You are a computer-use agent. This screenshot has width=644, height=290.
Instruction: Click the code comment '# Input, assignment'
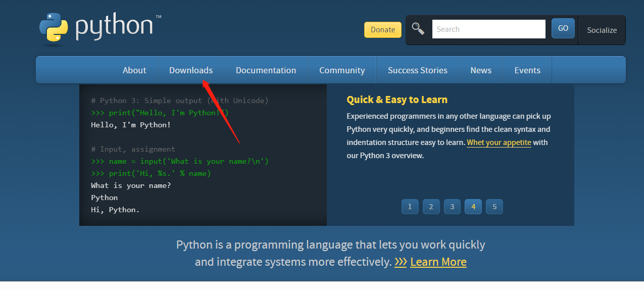click(133, 149)
